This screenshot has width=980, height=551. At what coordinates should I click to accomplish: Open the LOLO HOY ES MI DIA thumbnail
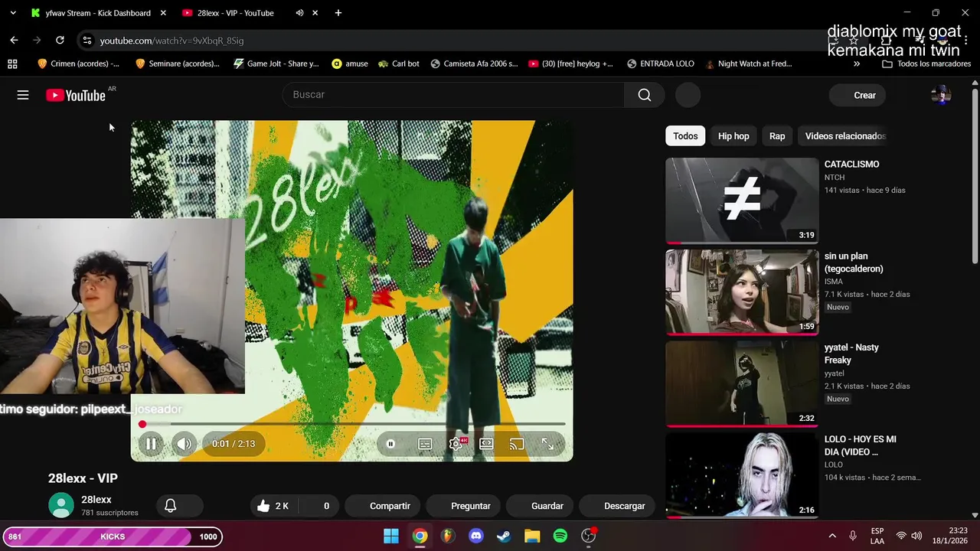(x=742, y=475)
